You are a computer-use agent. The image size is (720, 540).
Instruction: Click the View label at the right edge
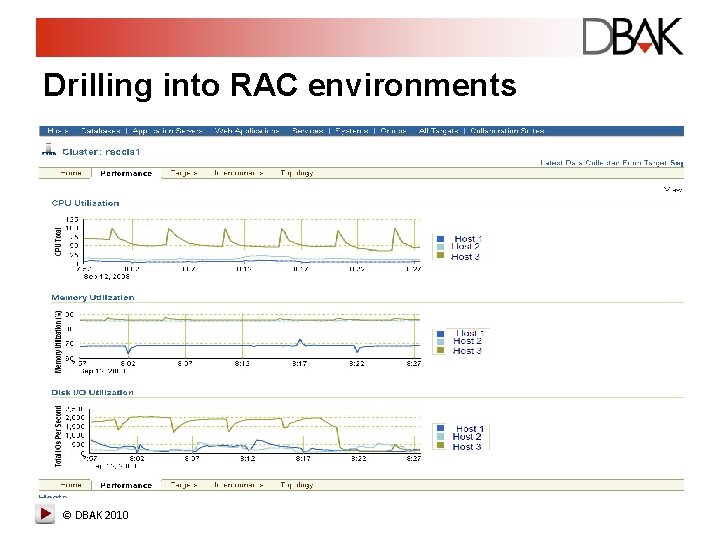click(673, 189)
